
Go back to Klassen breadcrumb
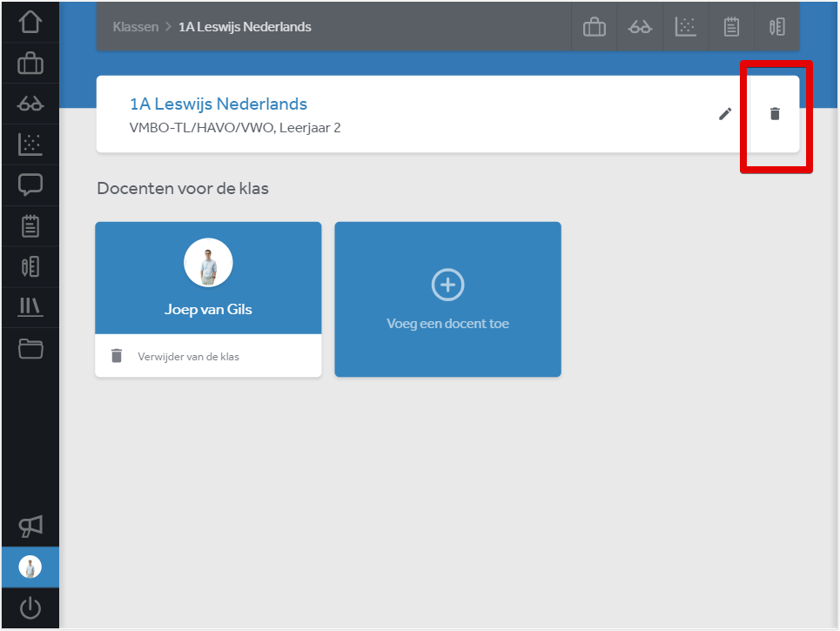[136, 27]
